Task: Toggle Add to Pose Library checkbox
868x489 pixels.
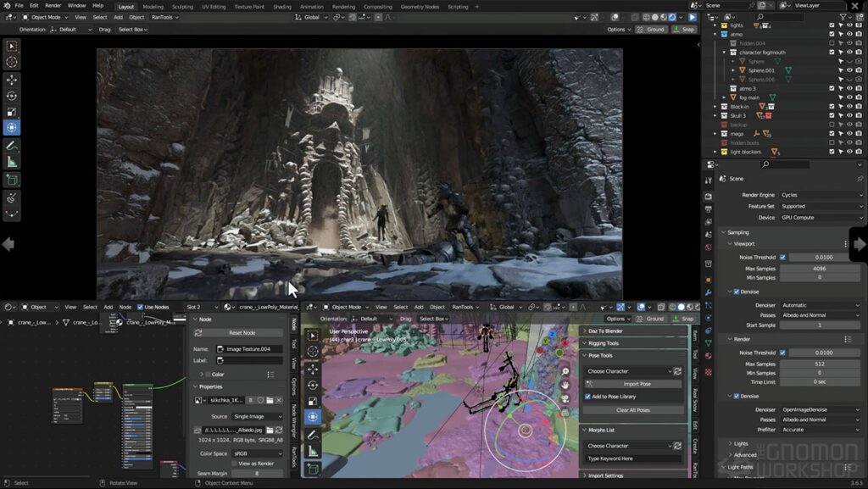Action: click(x=588, y=397)
